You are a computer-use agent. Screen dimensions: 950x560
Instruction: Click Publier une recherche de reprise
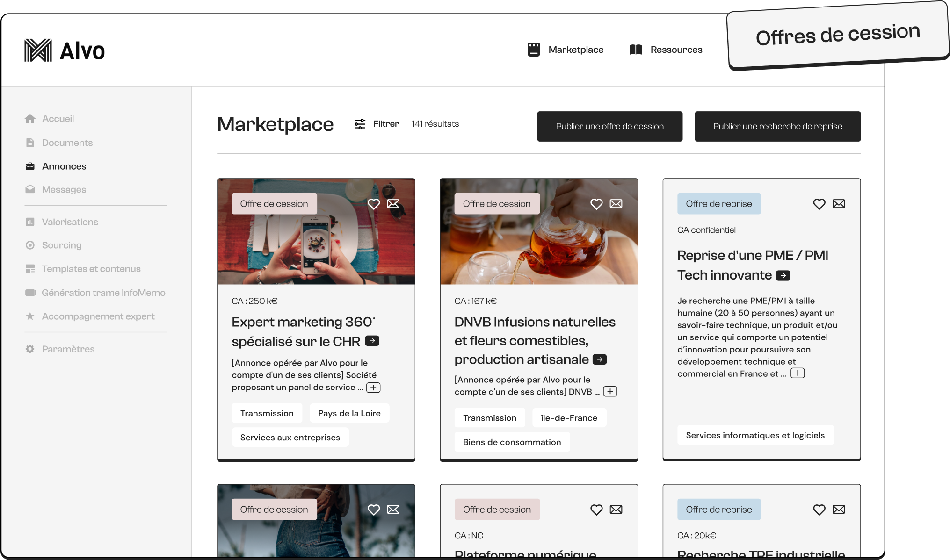point(777,126)
